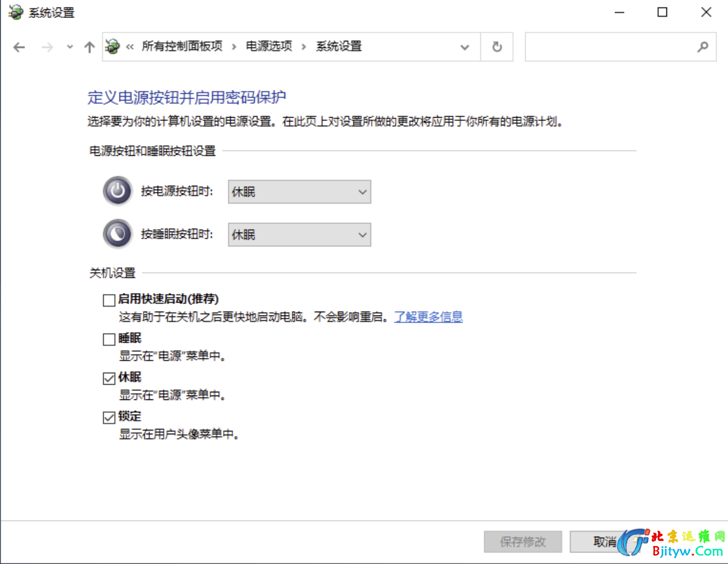Open the 按睡眠按钮时 dropdown
The image size is (728, 564).
(299, 235)
